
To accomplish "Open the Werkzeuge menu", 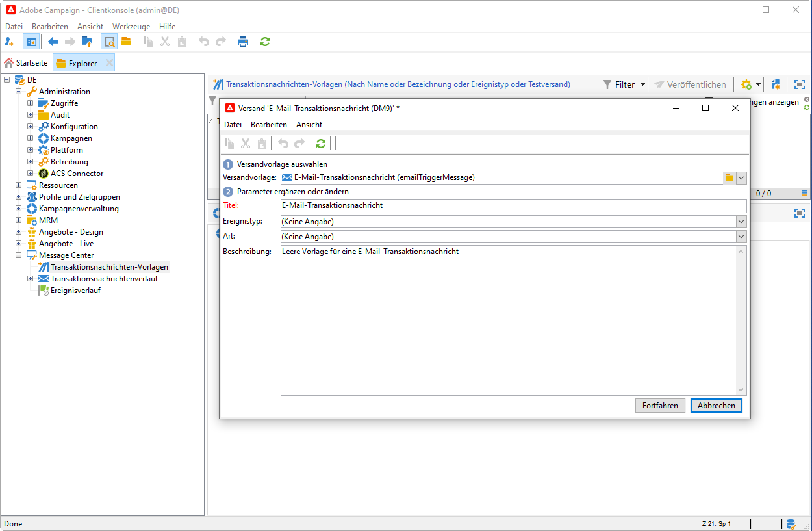I will tap(131, 27).
